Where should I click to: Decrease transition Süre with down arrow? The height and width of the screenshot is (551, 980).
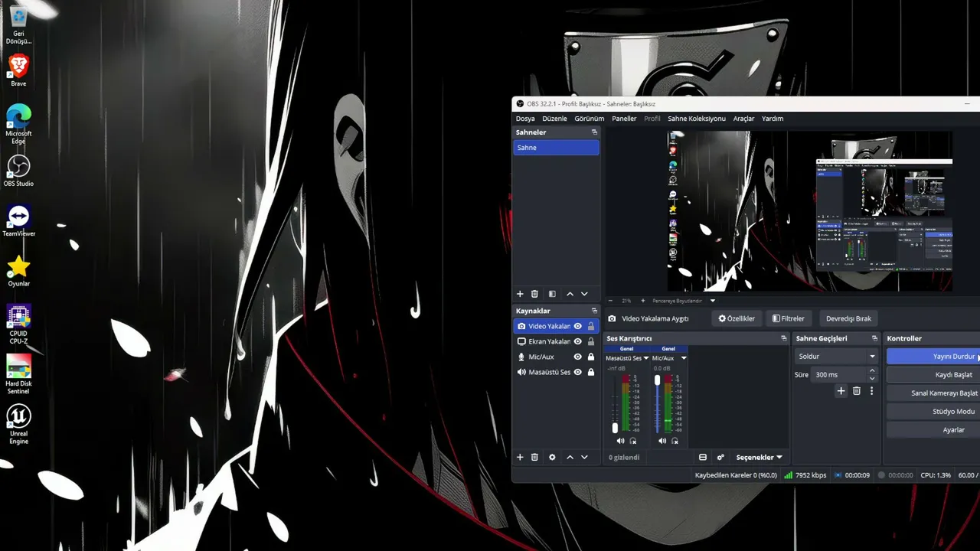point(872,378)
